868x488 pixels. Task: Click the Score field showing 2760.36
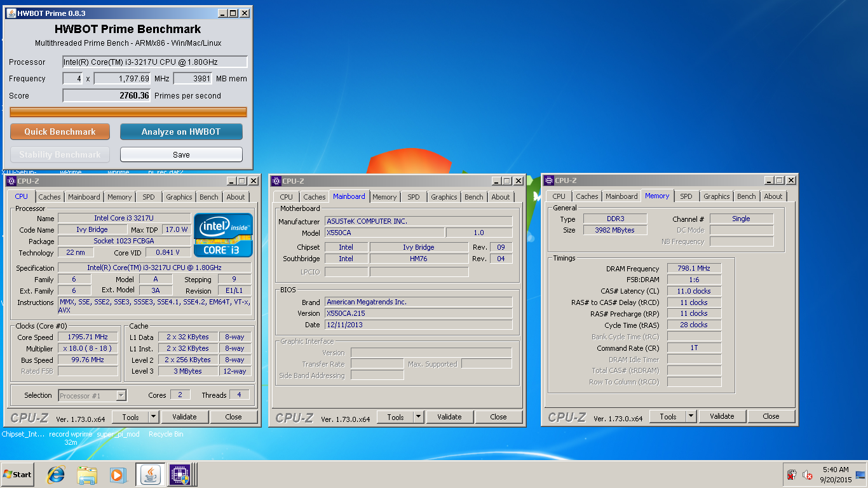[x=107, y=96]
